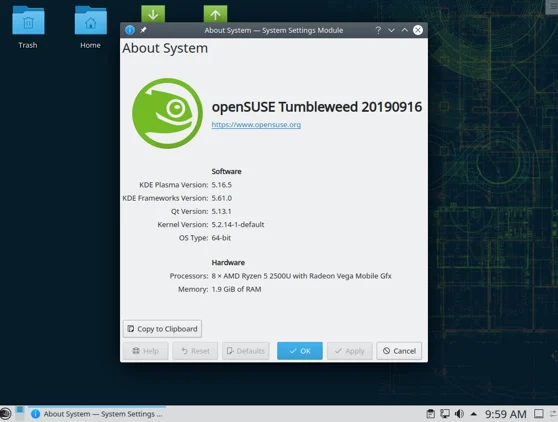Open the Home desktop folder icon

click(x=90, y=20)
